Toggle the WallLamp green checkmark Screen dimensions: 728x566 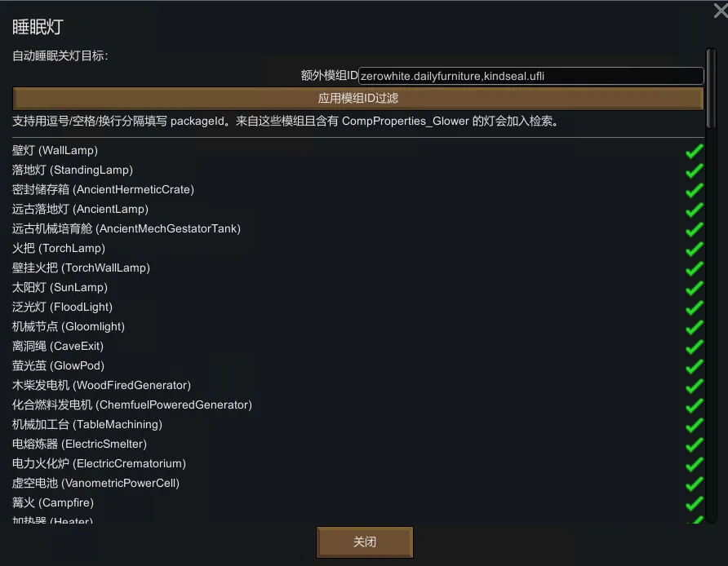(695, 151)
